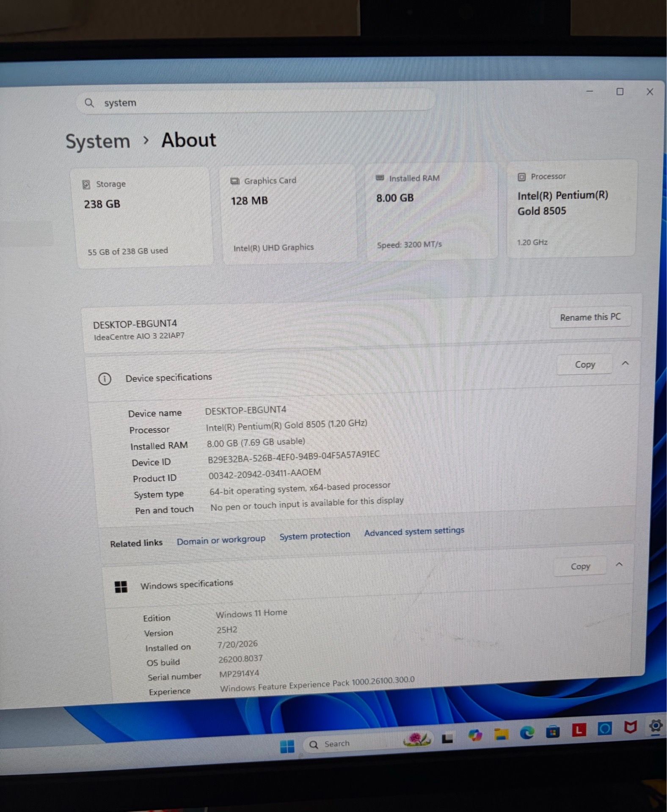Click "IdeaCentre AIO 3 22IAP7" model text
This screenshot has width=667, height=812.
point(139,337)
